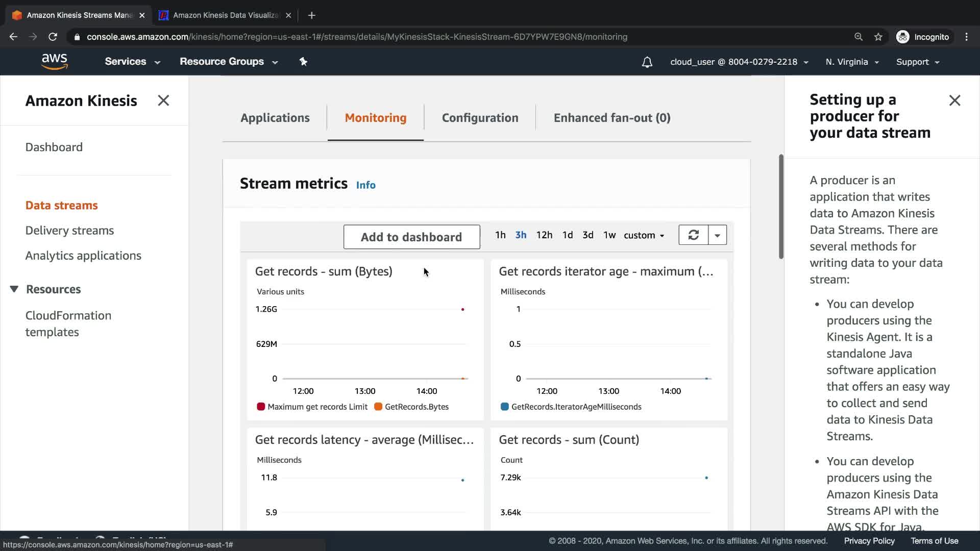The height and width of the screenshot is (551, 980).
Task: Switch to the Configuration tab
Action: coord(480,118)
